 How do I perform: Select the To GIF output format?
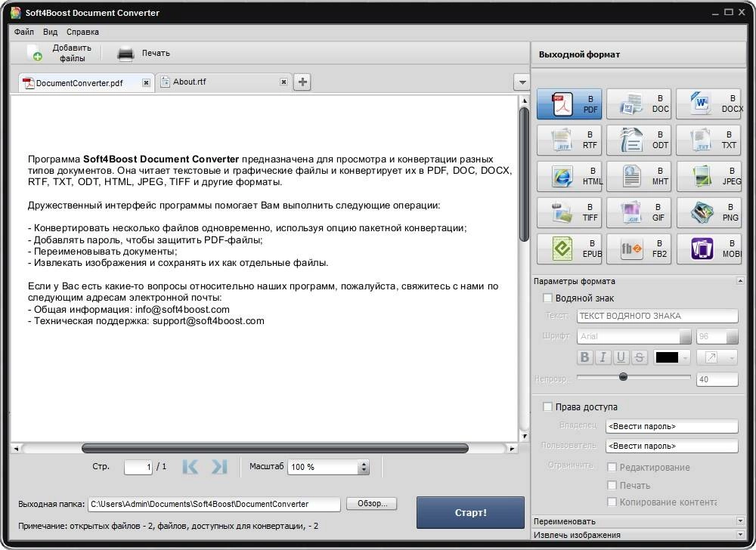click(639, 212)
